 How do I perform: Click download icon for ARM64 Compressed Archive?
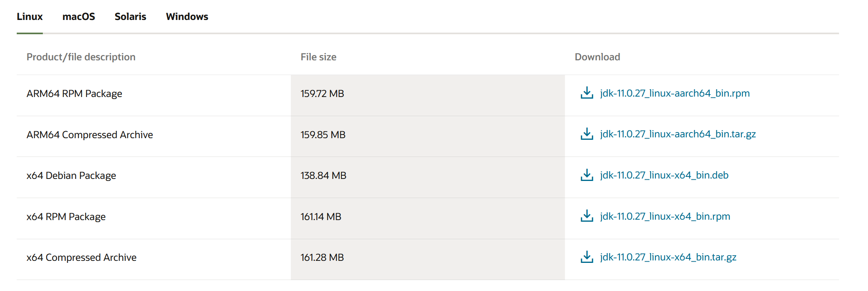[x=587, y=134]
